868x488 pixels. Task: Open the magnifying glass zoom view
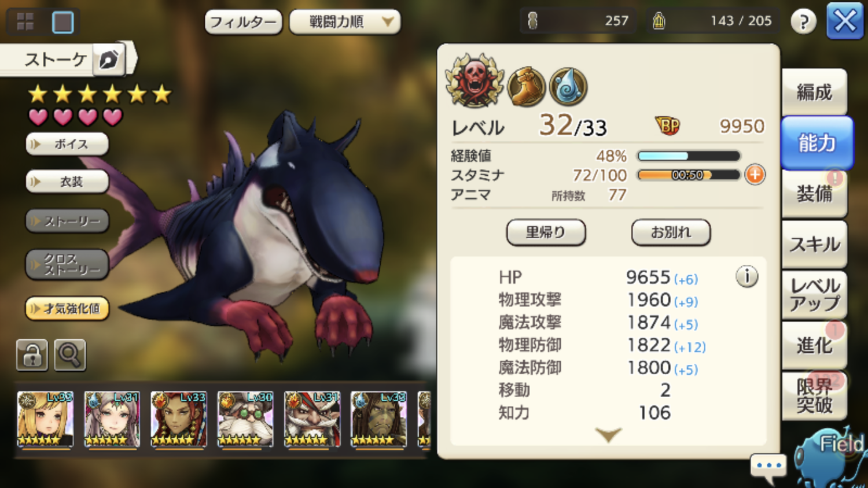click(x=69, y=354)
